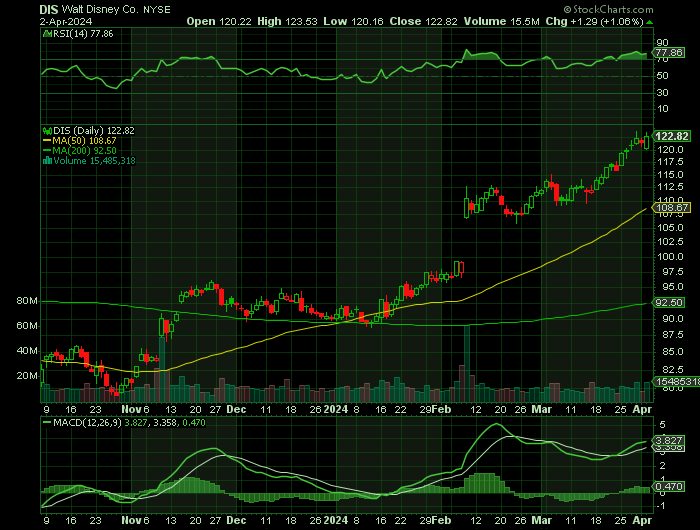Click the RSI line icon in the legend
700x530 pixels.
coord(47,33)
